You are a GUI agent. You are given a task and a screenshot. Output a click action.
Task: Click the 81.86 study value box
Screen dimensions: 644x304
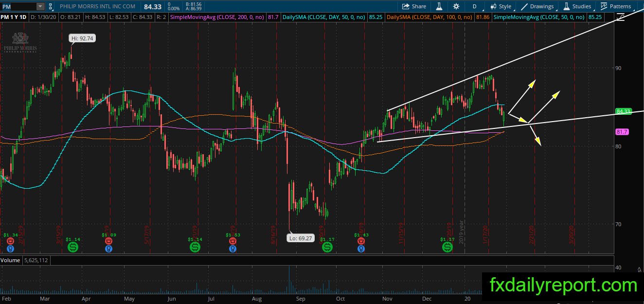pyautogui.click(x=483, y=17)
